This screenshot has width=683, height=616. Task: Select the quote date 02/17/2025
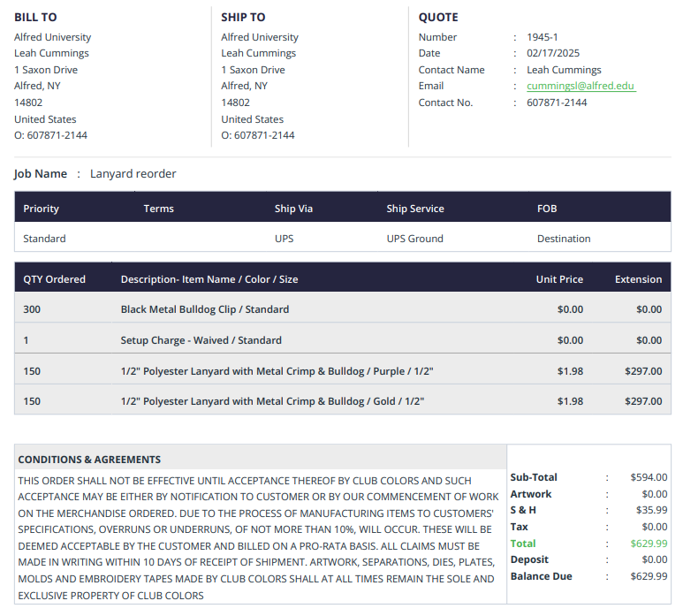pyautogui.click(x=553, y=53)
